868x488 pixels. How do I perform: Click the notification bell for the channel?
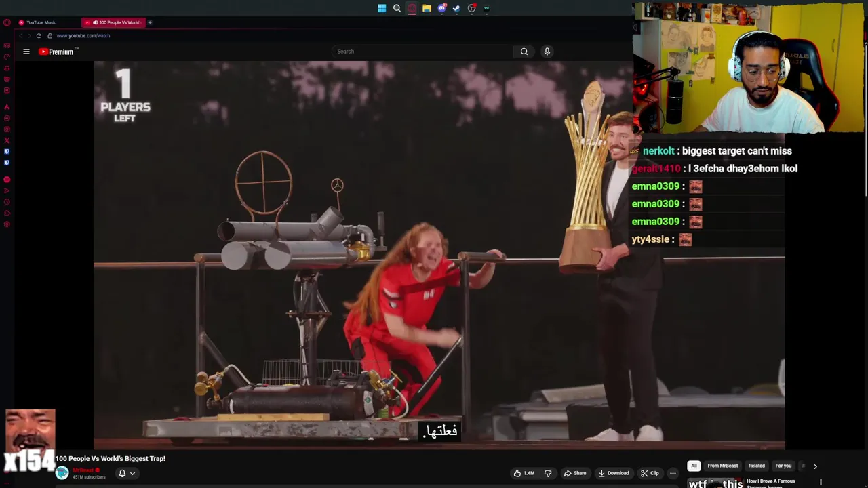point(122,473)
